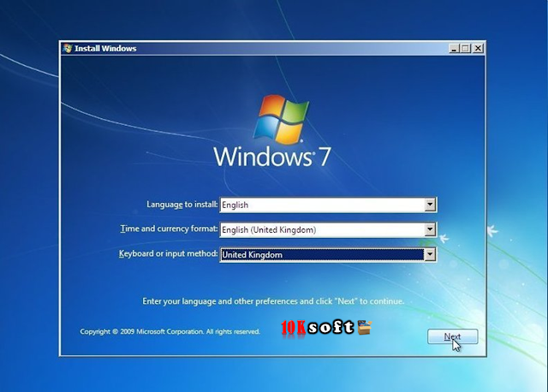The image size is (548, 392).
Task: Open the Language to install dropdown arrow
Action: coord(430,205)
